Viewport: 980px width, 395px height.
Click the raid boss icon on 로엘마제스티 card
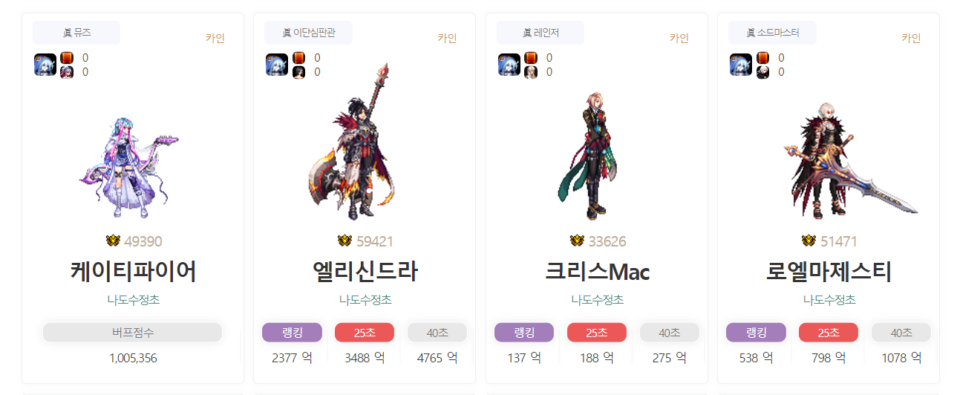coord(741,65)
